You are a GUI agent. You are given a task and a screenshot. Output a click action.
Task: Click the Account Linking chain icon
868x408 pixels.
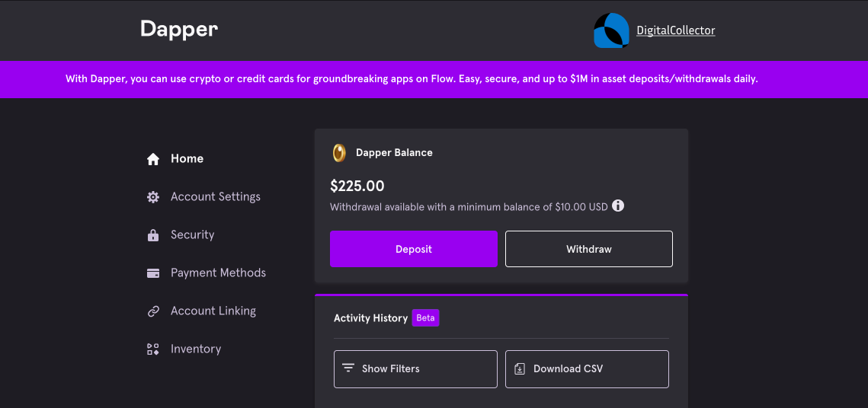tap(153, 311)
